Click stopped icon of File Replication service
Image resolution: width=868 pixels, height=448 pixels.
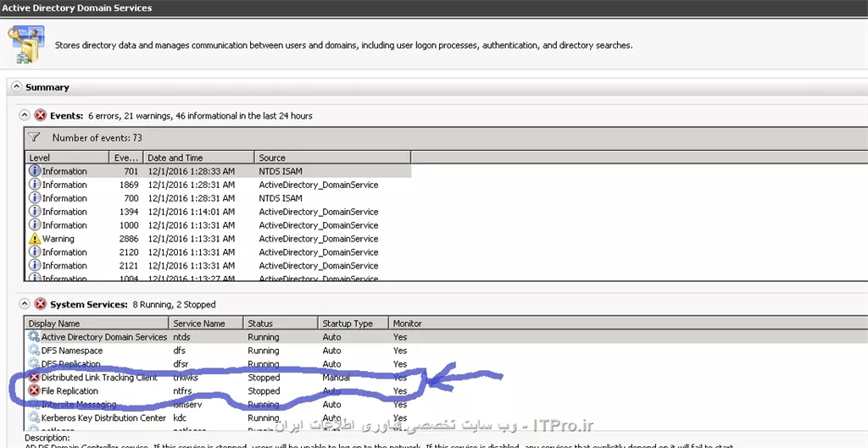[x=34, y=390]
